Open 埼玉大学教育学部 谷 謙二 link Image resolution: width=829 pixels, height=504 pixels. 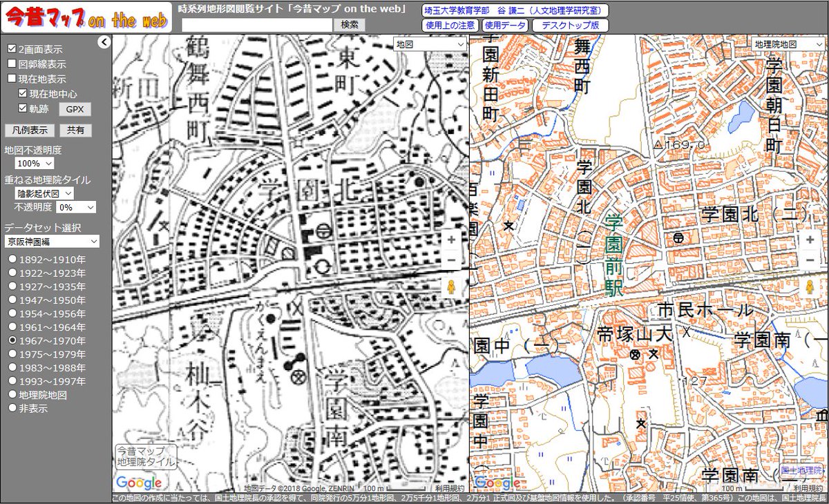pyautogui.click(x=515, y=10)
